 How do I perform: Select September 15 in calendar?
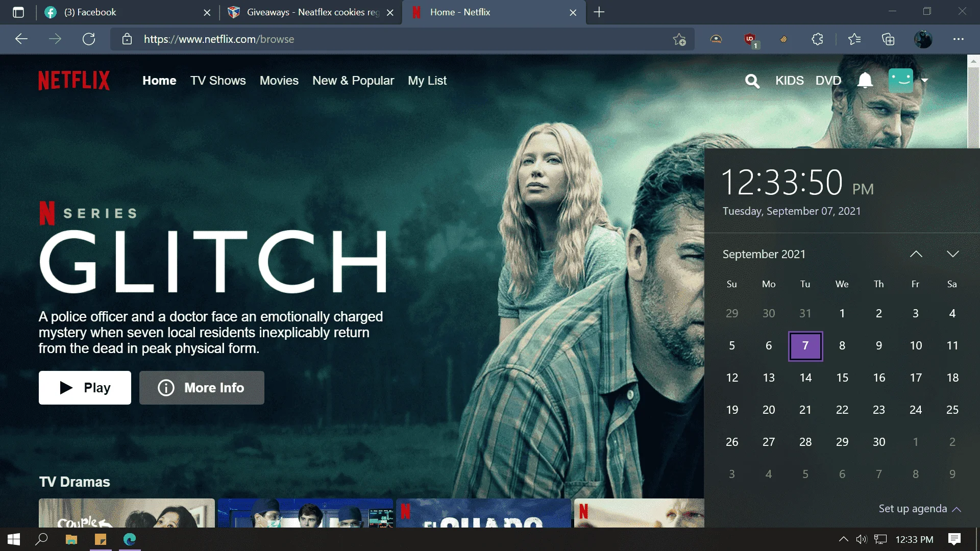(x=842, y=378)
